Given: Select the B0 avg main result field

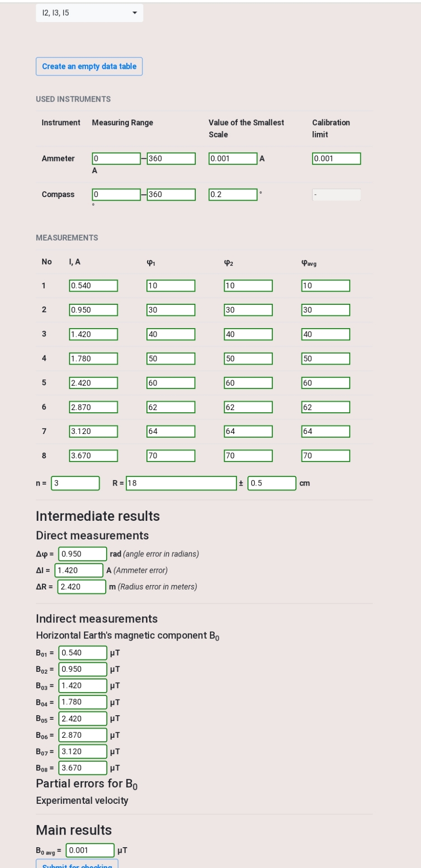Looking at the screenshot, I should pyautogui.click(x=90, y=850).
